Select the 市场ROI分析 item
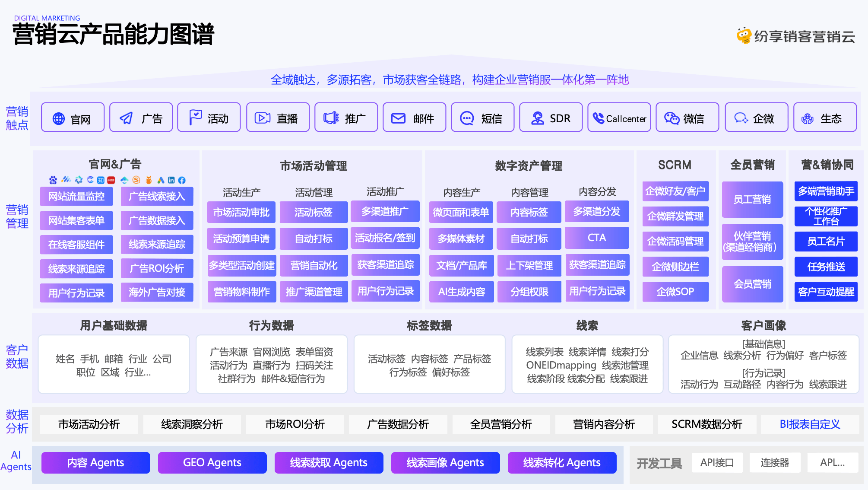 click(x=295, y=424)
